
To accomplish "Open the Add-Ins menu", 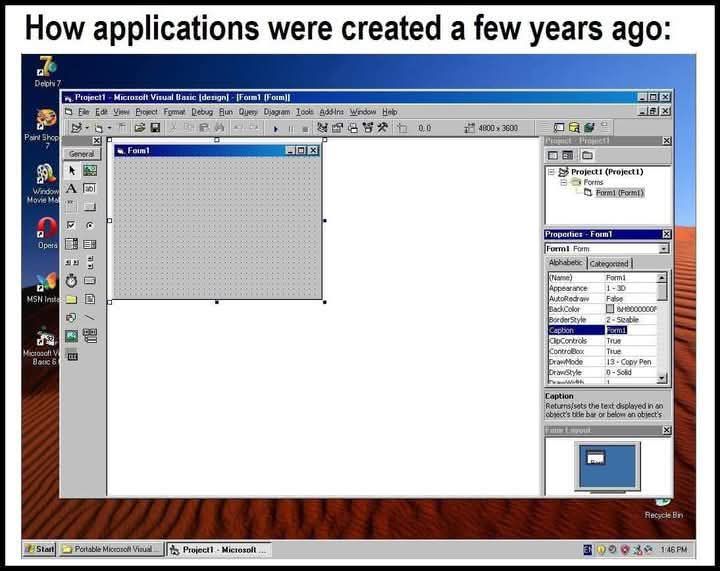I will point(332,112).
